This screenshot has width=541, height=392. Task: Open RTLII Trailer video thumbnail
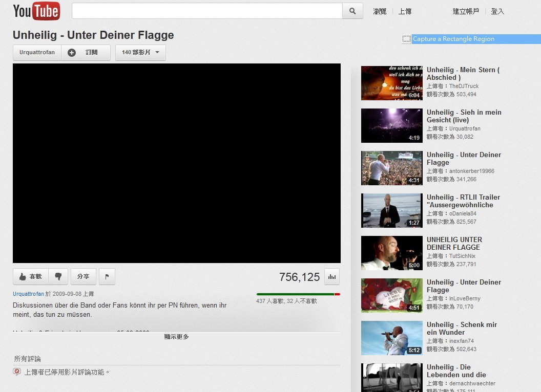click(391, 210)
